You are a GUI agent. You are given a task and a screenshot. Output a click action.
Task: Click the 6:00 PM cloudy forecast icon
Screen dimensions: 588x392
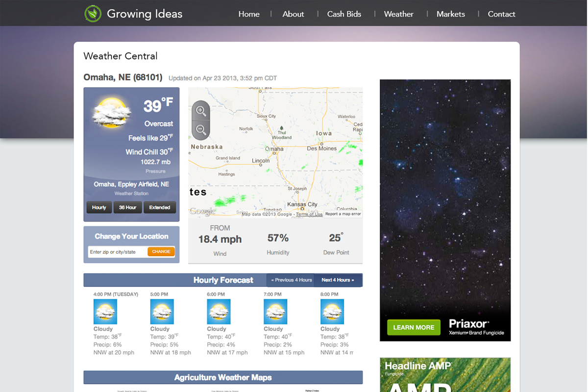click(x=219, y=312)
